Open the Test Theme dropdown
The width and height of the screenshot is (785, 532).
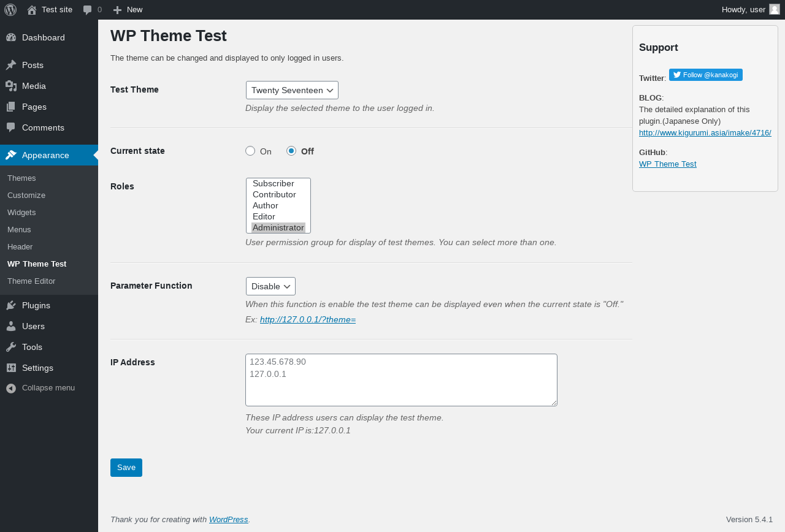[x=292, y=90]
